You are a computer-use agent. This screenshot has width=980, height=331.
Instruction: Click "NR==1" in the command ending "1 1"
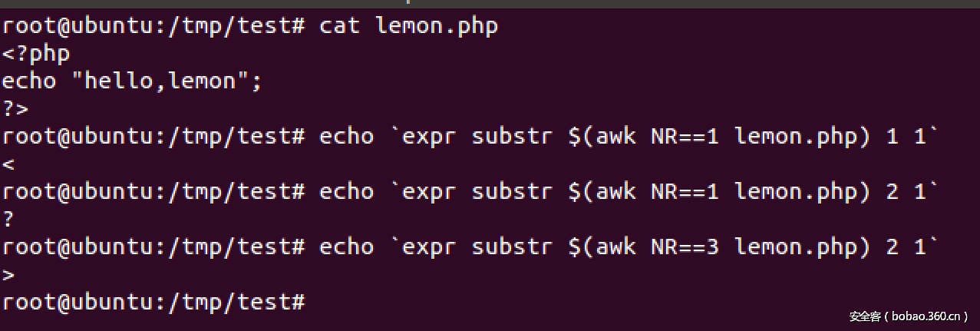pos(685,137)
